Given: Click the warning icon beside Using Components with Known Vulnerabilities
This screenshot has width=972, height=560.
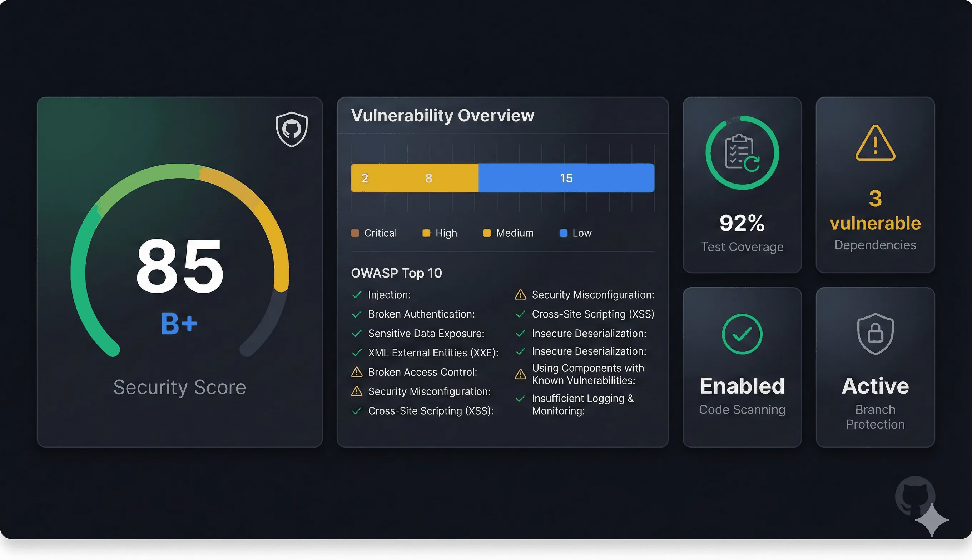Looking at the screenshot, I should 521,374.
